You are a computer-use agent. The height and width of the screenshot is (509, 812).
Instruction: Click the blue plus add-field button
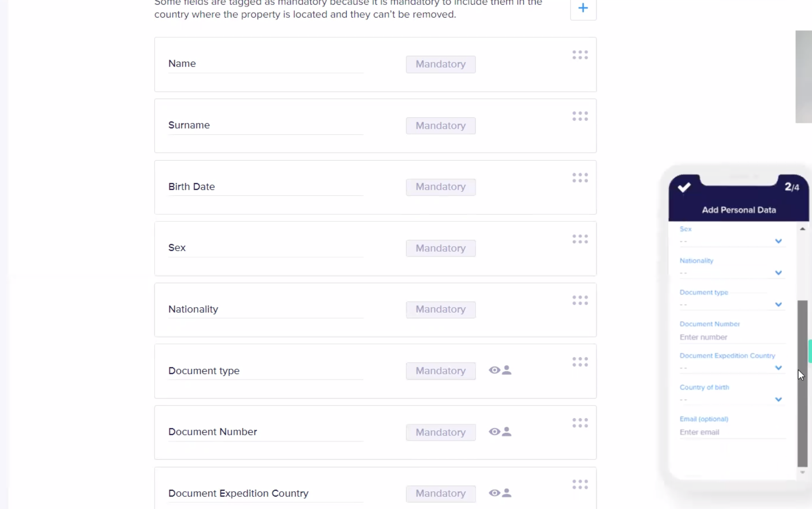(x=583, y=8)
